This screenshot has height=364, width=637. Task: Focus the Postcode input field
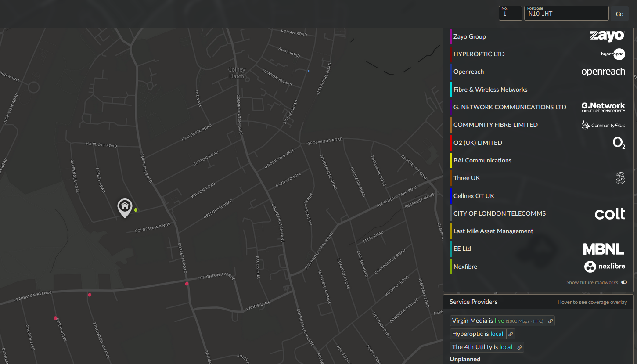[x=566, y=13]
